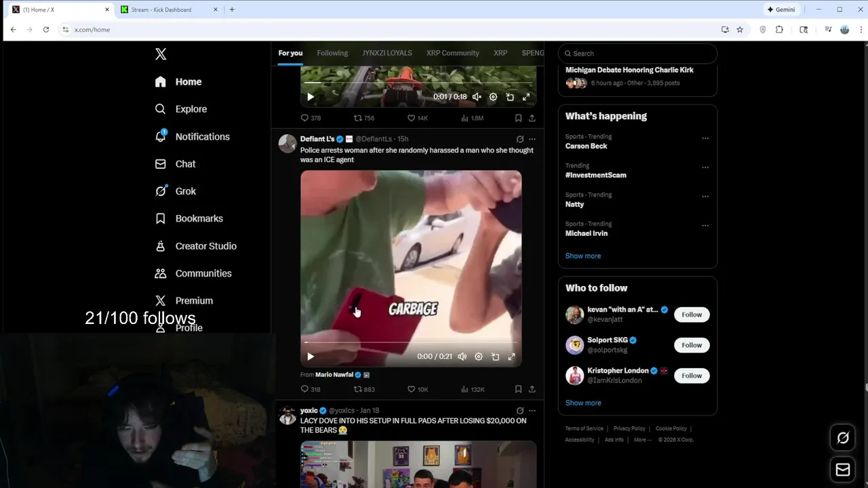The image size is (868, 488).
Task: Repost the post with 756 reposts
Action: click(364, 118)
